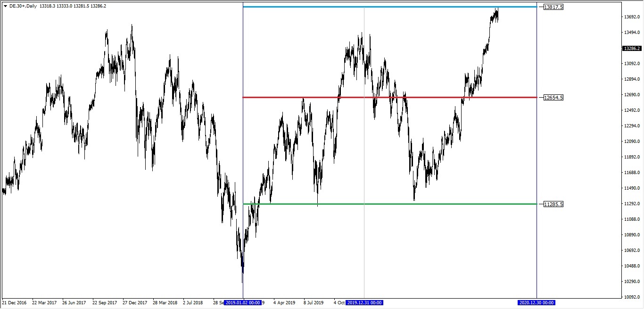The image size is (644, 309).
Task: Click the 22 Sep 2017 time axis label
Action: 105,303
